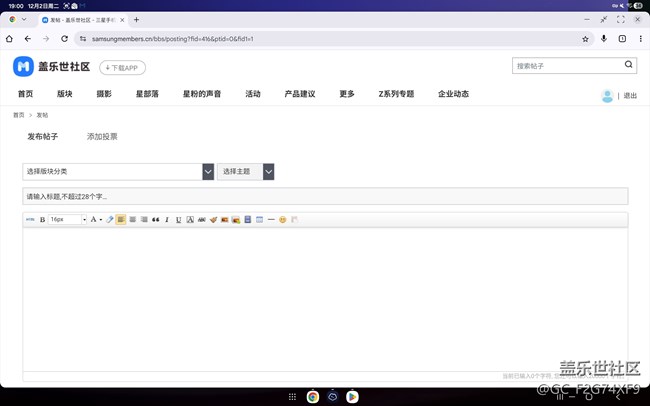Open the emoji smiley picker
The width and height of the screenshot is (650, 406).
[x=282, y=219]
